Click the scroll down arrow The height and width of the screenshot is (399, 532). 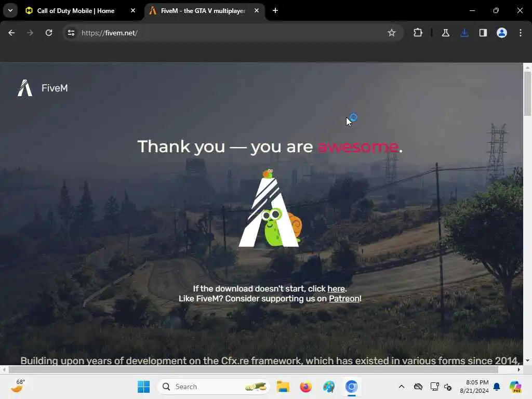(x=527, y=361)
